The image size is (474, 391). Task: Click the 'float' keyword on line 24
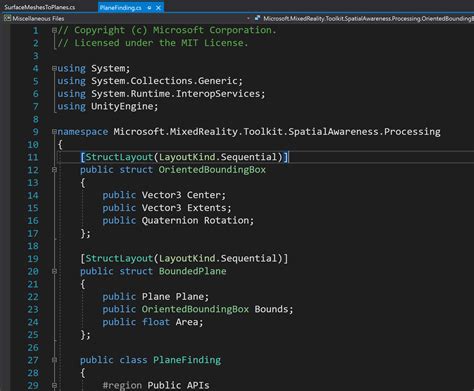click(156, 322)
